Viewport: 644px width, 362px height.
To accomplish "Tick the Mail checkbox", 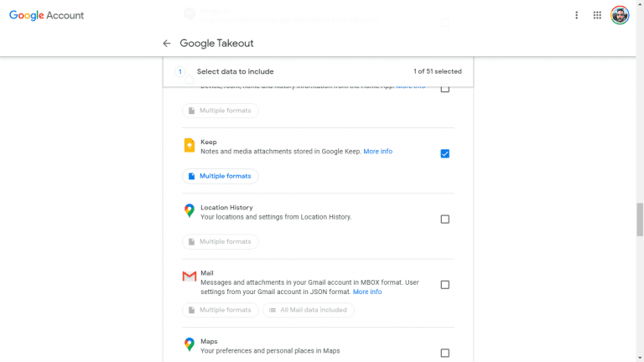I will [444, 284].
